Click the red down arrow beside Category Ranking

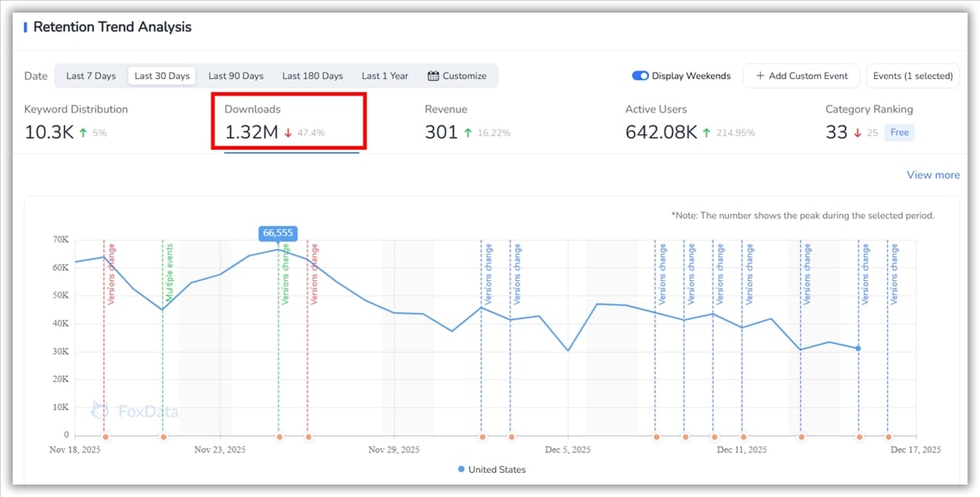pyautogui.click(x=859, y=133)
